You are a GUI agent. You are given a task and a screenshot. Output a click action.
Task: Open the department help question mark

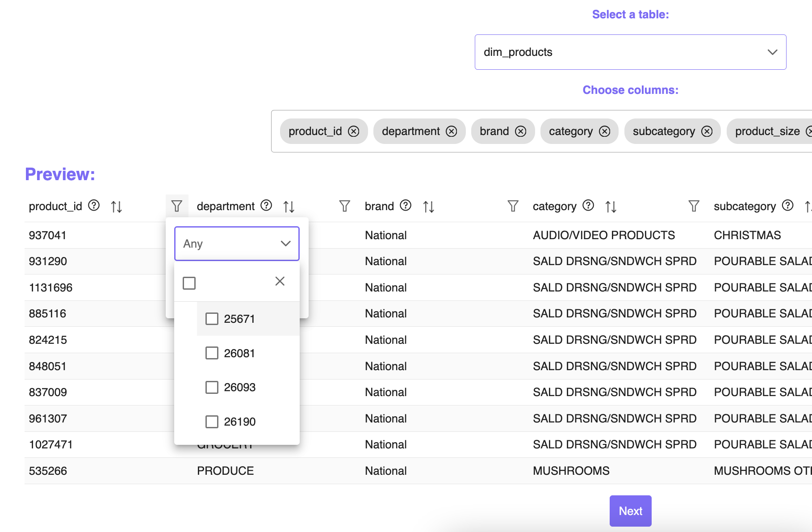pos(266,206)
